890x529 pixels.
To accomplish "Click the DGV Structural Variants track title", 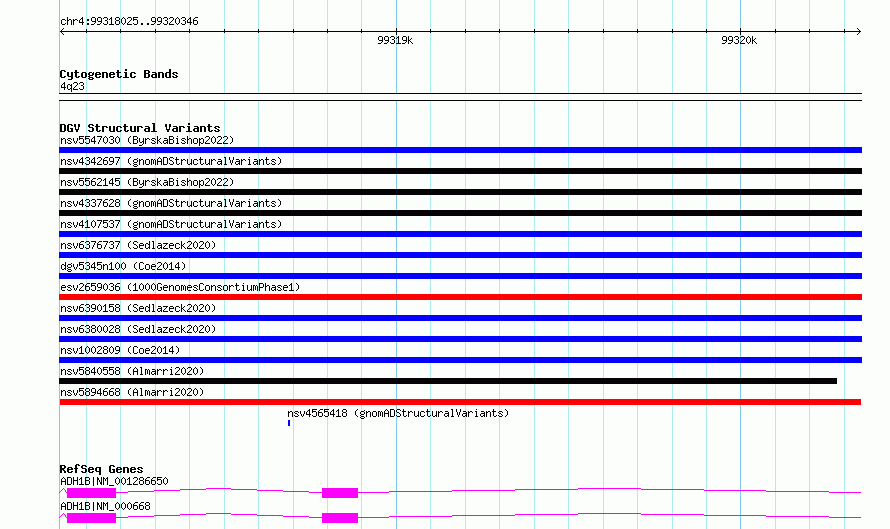I will click(140, 128).
